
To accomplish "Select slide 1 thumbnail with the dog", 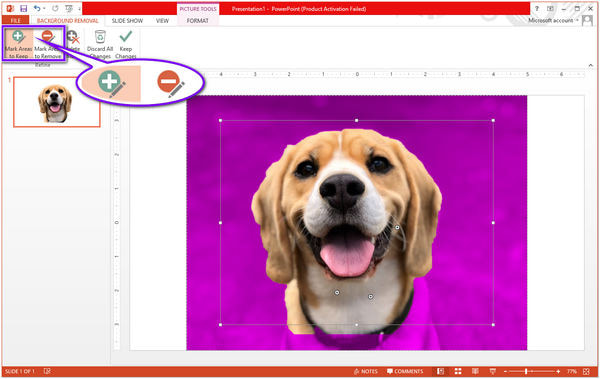I will coord(57,102).
